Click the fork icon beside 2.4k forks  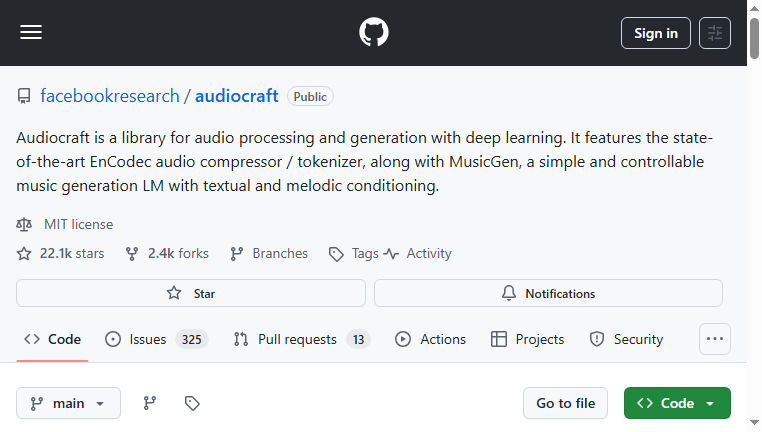(x=132, y=254)
